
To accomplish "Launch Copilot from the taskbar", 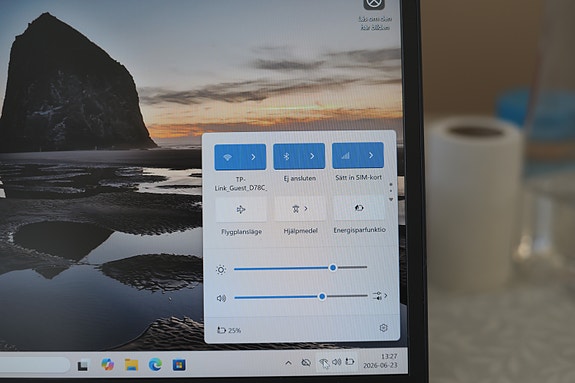I will (107, 365).
